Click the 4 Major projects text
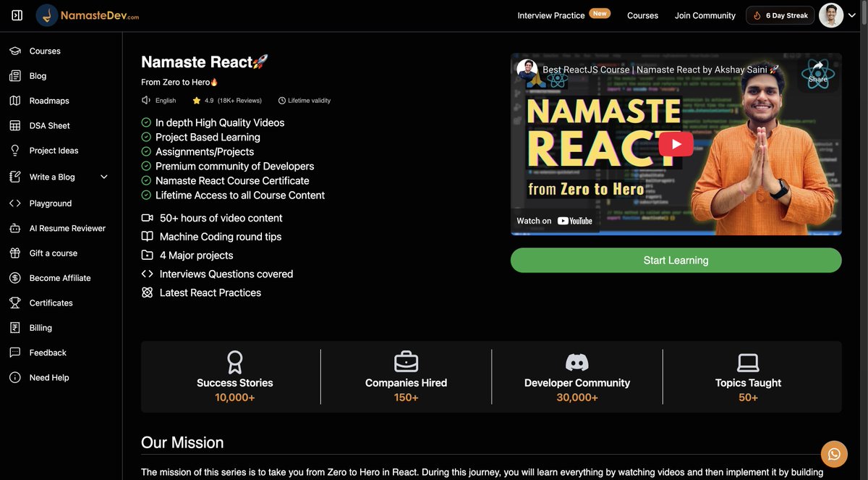 (196, 256)
